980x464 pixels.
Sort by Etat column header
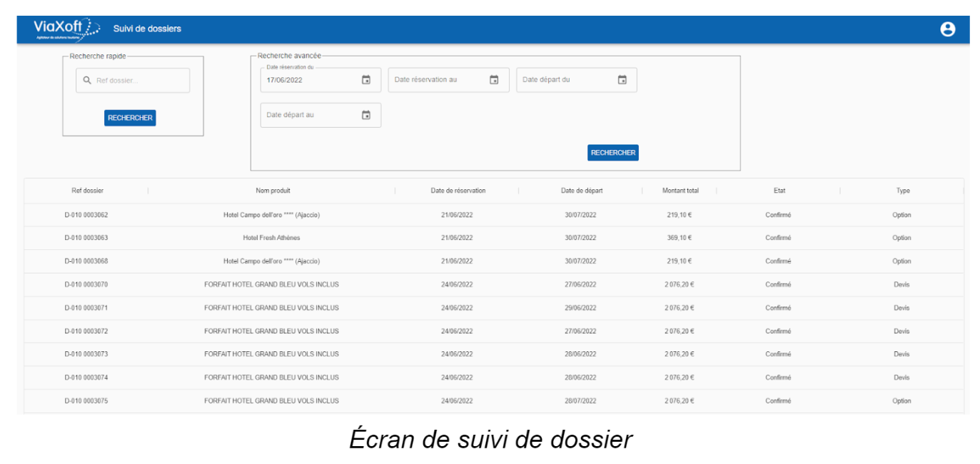pyautogui.click(x=779, y=191)
